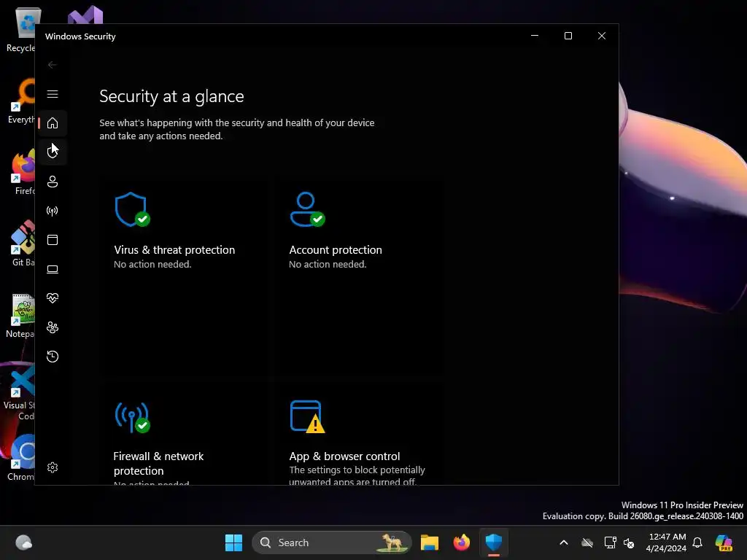Open the Account protection title
The height and width of the screenshot is (560, 747).
coord(336,249)
